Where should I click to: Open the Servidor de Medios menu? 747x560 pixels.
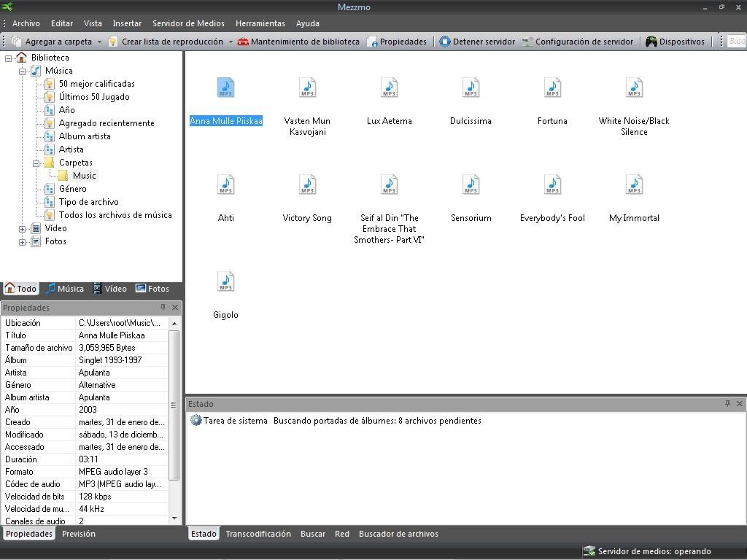pyautogui.click(x=188, y=23)
